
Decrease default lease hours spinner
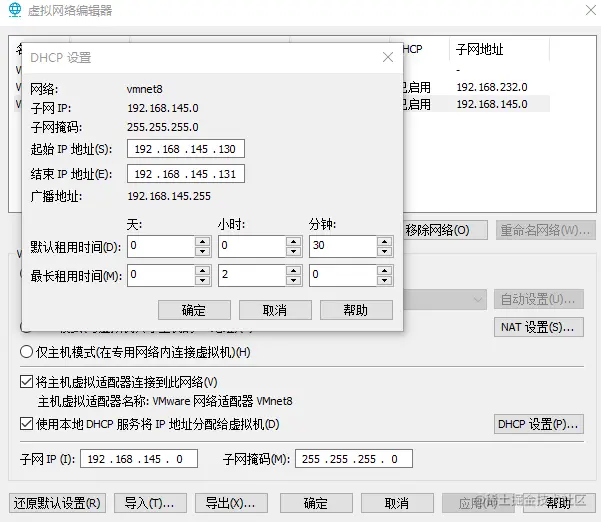pyautogui.click(x=293, y=251)
